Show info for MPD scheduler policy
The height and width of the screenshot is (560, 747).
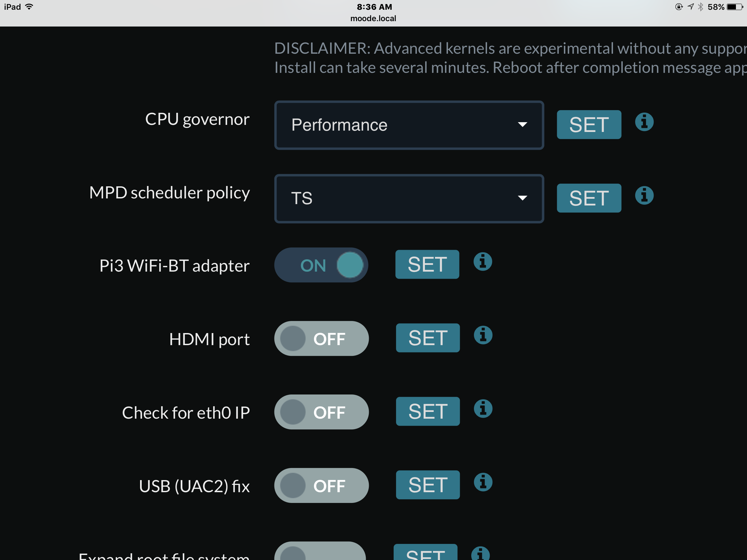coord(644,195)
